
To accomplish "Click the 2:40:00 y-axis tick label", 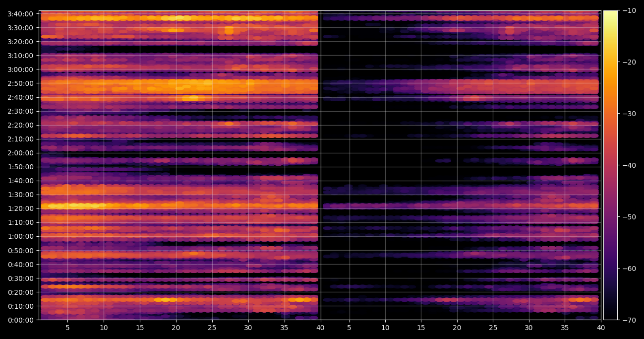I will (x=20, y=97).
